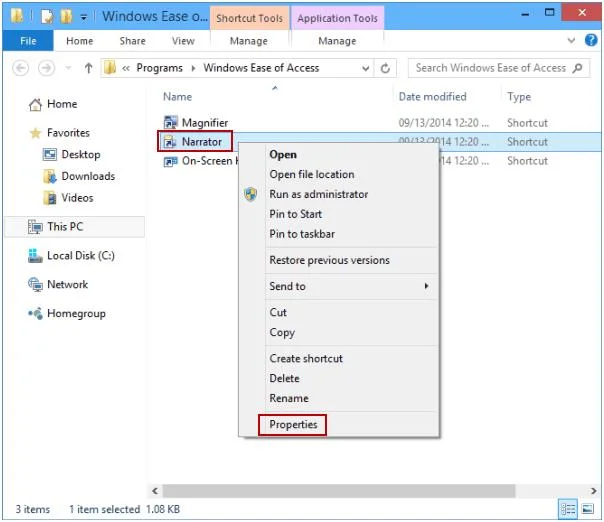This screenshot has height=522, width=604.
Task: Click the scrollbar right arrow
Action: (x=594, y=491)
